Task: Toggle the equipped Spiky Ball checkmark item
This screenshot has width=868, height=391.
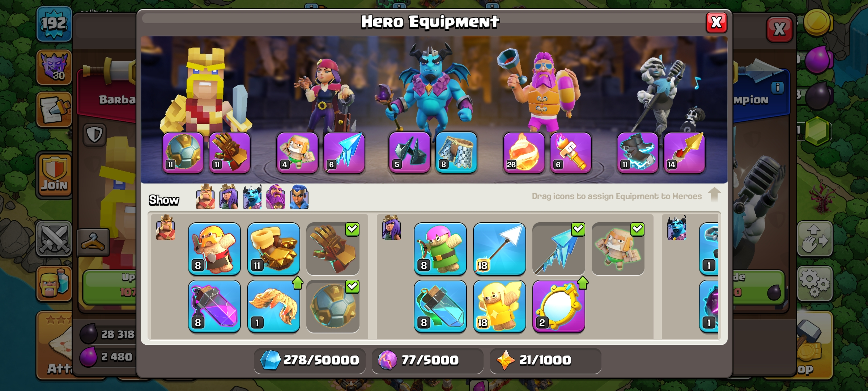Action: 333,306
